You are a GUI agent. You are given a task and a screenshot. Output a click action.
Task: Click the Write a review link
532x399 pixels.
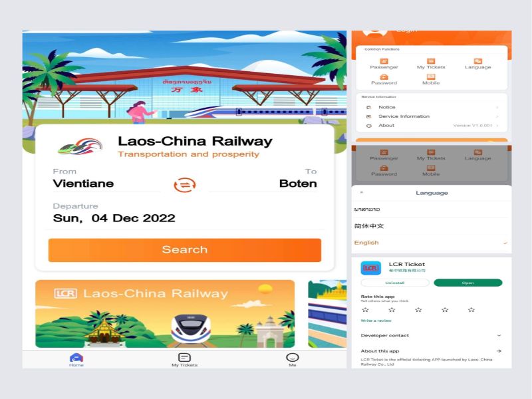(x=376, y=321)
